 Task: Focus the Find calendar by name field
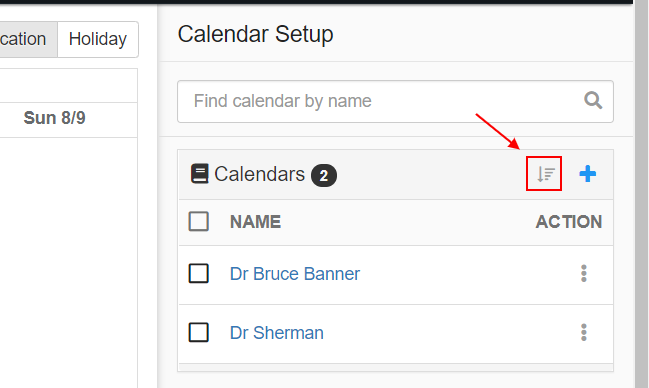[395, 101]
